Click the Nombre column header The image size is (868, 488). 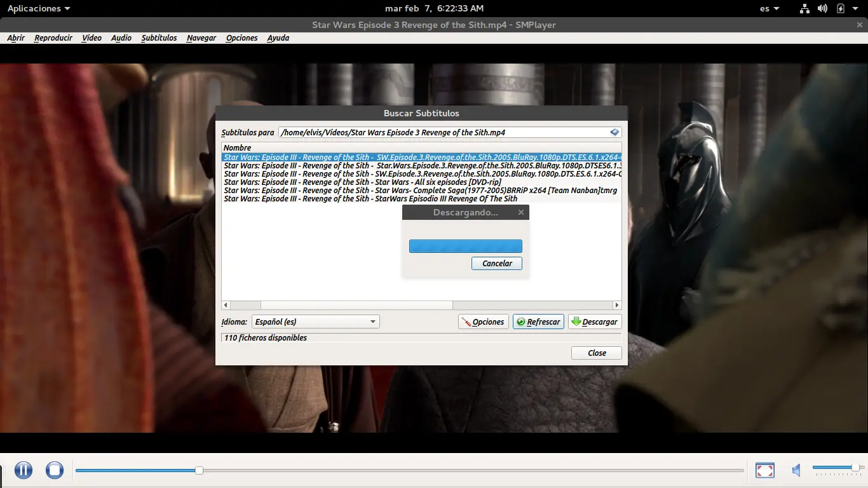(421, 147)
